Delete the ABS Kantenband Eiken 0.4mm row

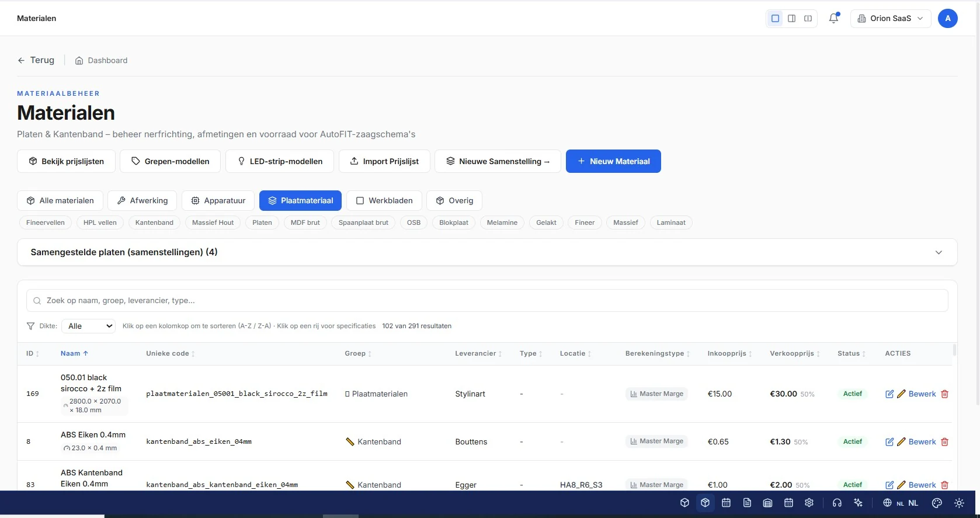(x=945, y=485)
